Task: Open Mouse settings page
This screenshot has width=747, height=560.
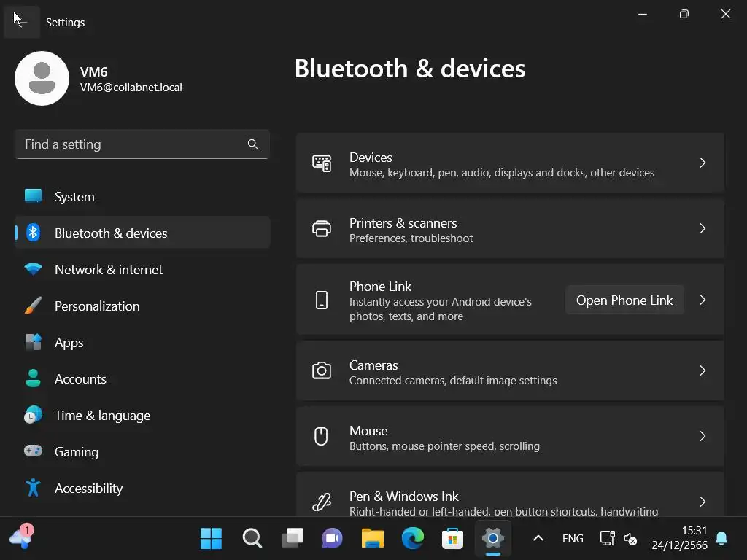Action: (510, 436)
